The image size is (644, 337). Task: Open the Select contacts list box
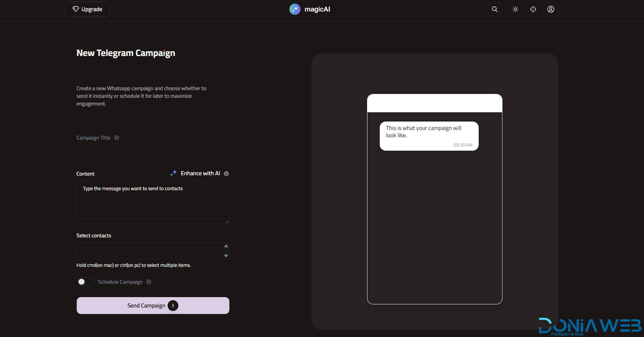point(150,251)
